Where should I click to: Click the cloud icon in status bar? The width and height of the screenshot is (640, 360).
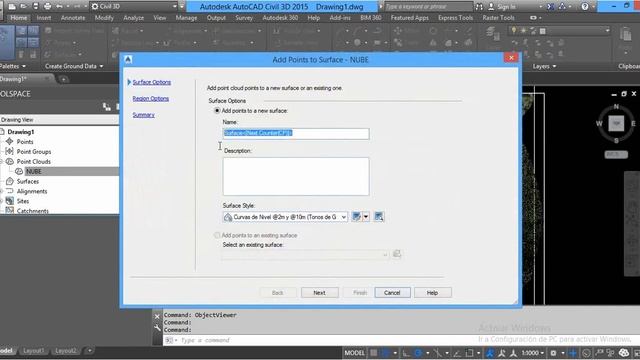[624, 353]
